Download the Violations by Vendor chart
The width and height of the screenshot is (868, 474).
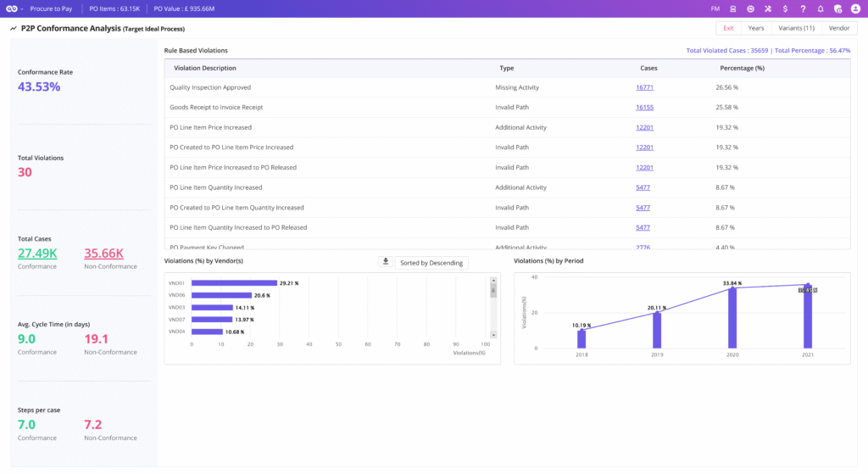pyautogui.click(x=386, y=262)
